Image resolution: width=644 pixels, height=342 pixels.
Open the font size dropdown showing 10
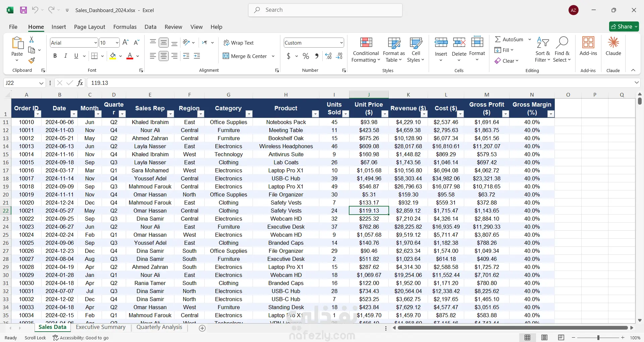pos(117,43)
